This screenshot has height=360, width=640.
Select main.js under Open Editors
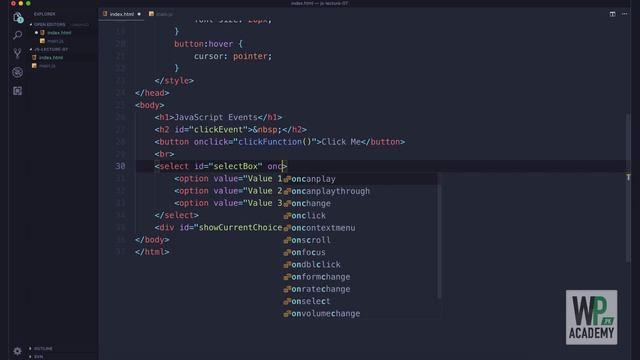tap(55, 41)
